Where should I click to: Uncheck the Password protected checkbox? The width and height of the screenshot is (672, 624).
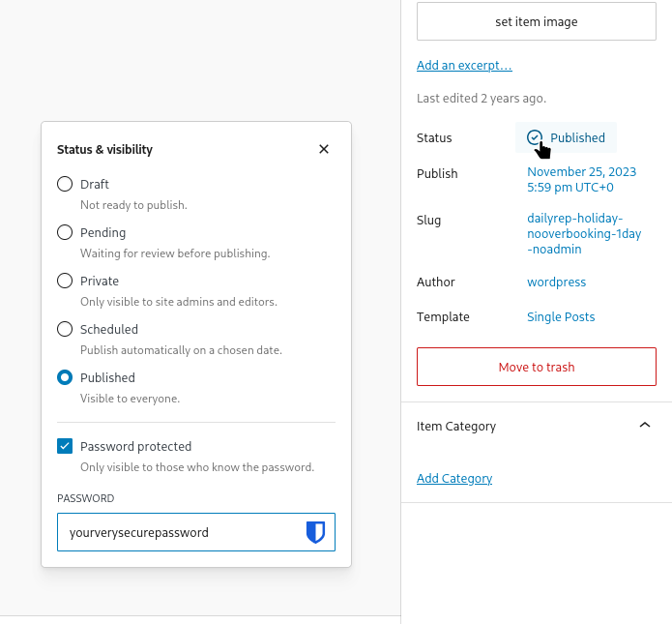65,446
